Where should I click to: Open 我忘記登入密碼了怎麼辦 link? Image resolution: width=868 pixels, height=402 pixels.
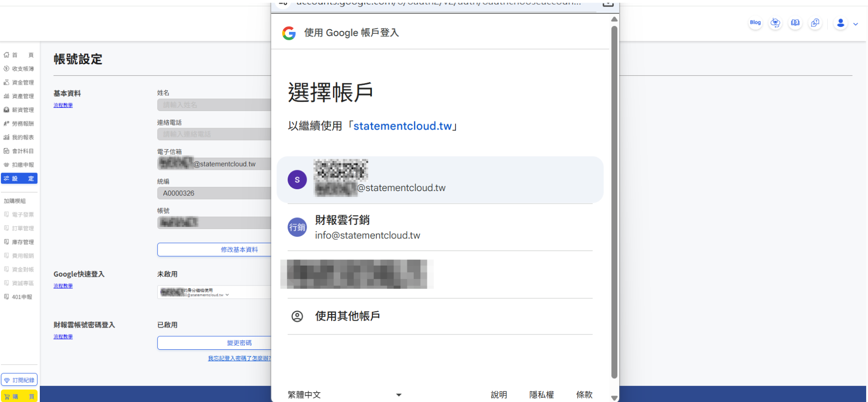239,358
